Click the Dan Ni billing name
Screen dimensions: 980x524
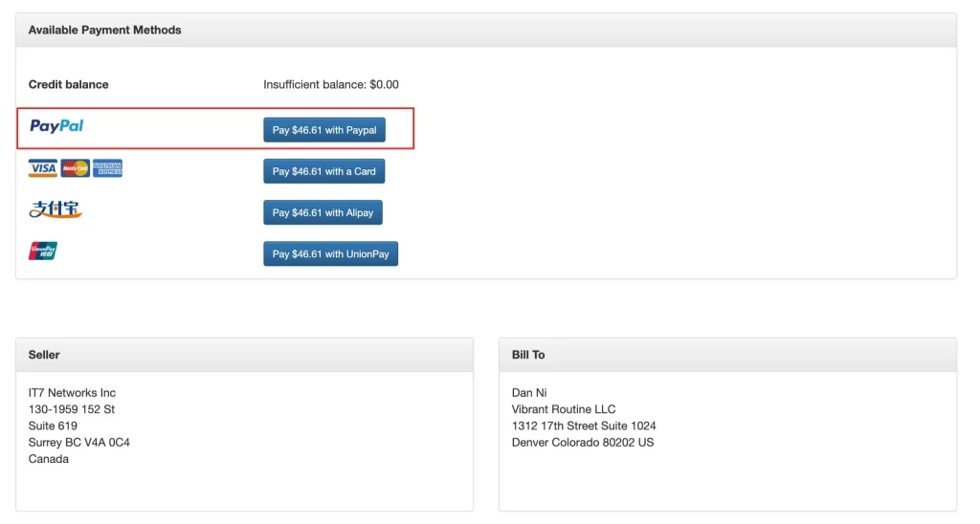click(529, 393)
